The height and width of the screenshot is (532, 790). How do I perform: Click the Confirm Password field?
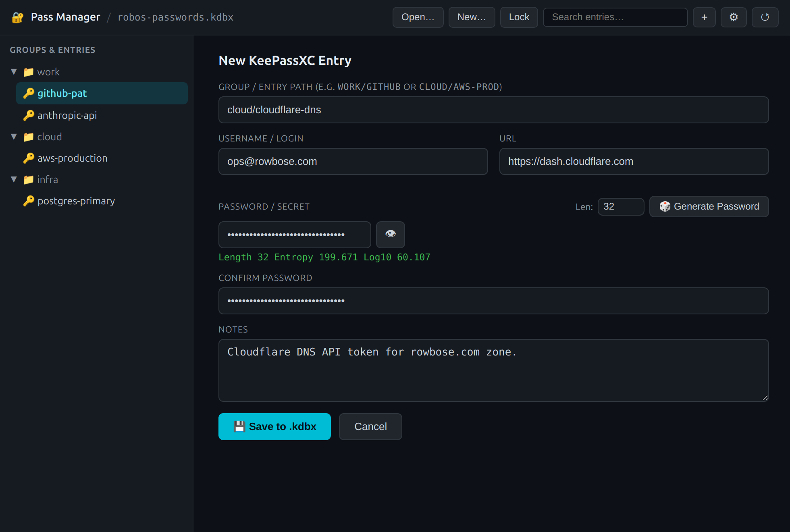tap(493, 301)
